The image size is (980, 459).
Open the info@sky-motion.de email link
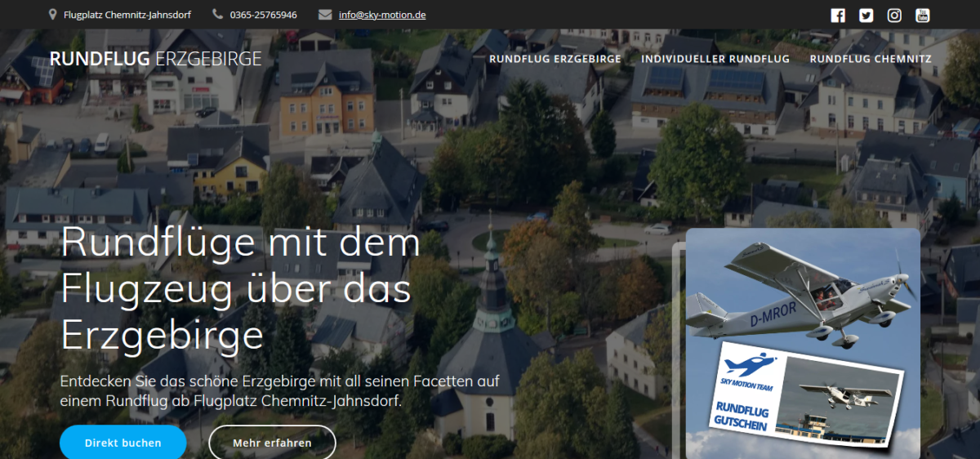tap(382, 15)
